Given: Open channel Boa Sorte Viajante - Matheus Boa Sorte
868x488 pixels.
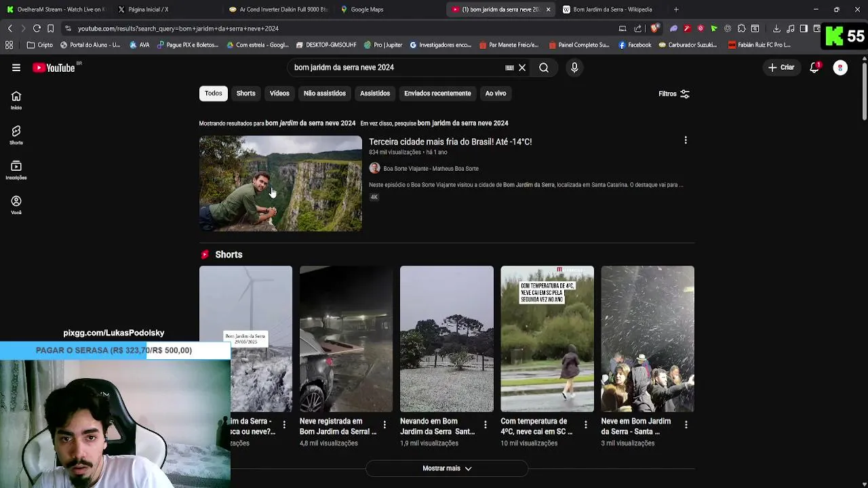Looking at the screenshot, I should point(431,169).
